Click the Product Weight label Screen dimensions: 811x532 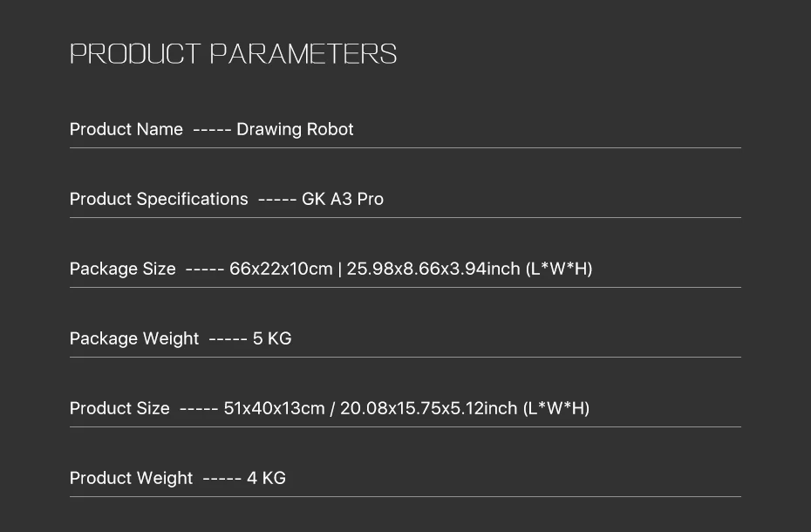click(x=132, y=478)
